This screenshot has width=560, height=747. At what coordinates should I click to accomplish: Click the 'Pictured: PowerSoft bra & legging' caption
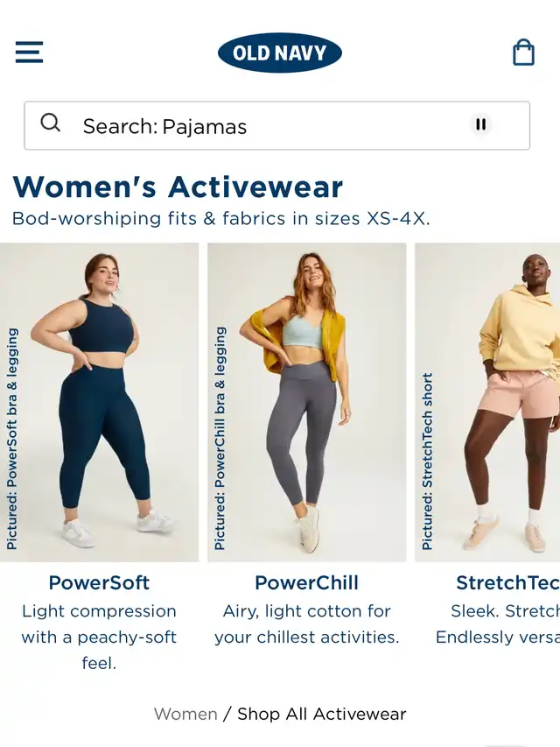point(12,439)
